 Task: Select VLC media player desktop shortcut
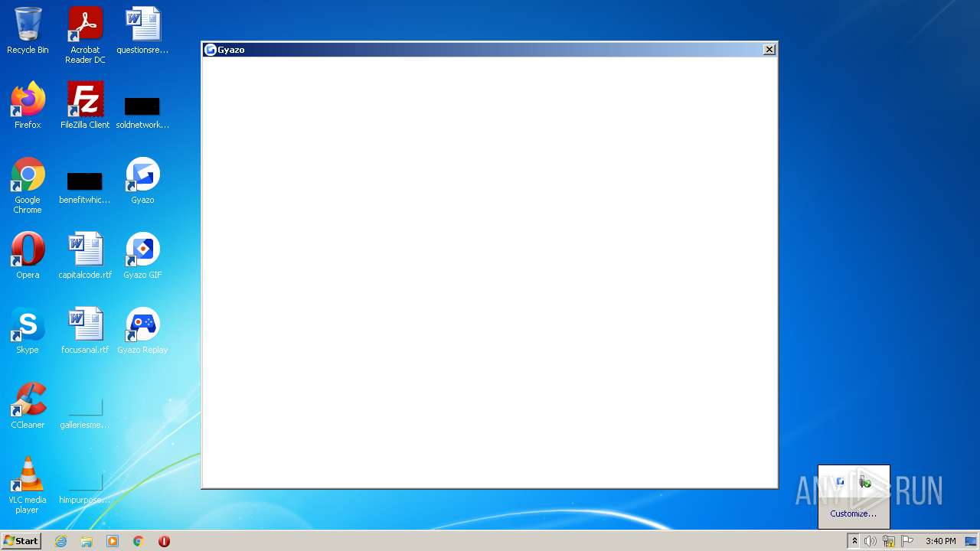click(28, 485)
